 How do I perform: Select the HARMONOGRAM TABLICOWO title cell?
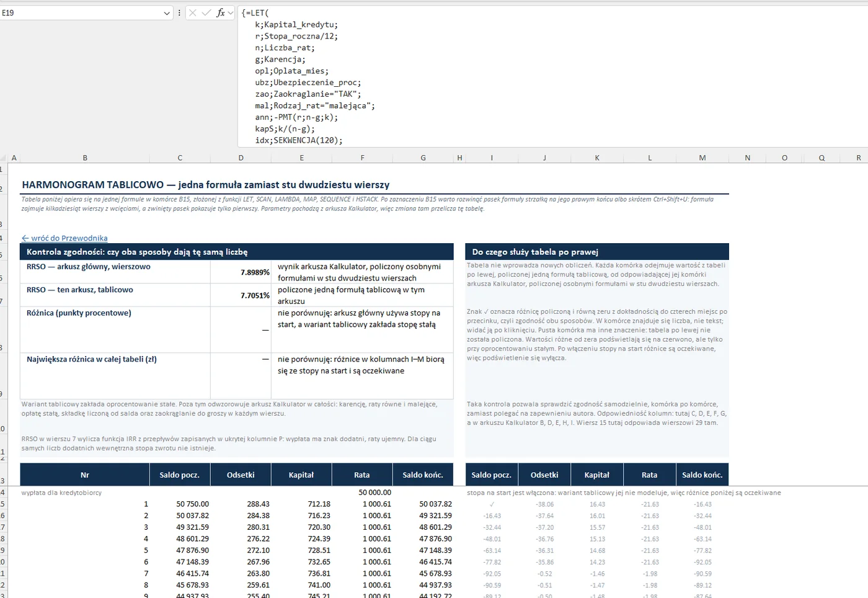coord(206,185)
